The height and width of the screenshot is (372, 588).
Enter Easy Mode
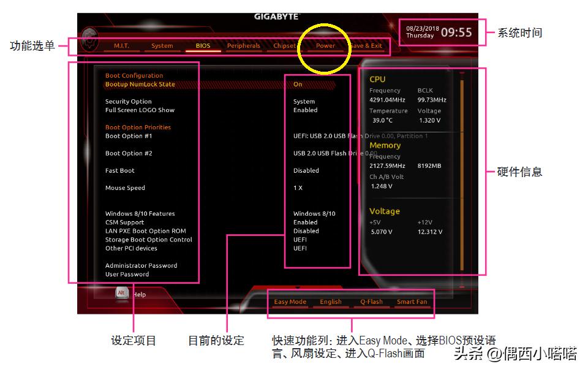coord(290,302)
